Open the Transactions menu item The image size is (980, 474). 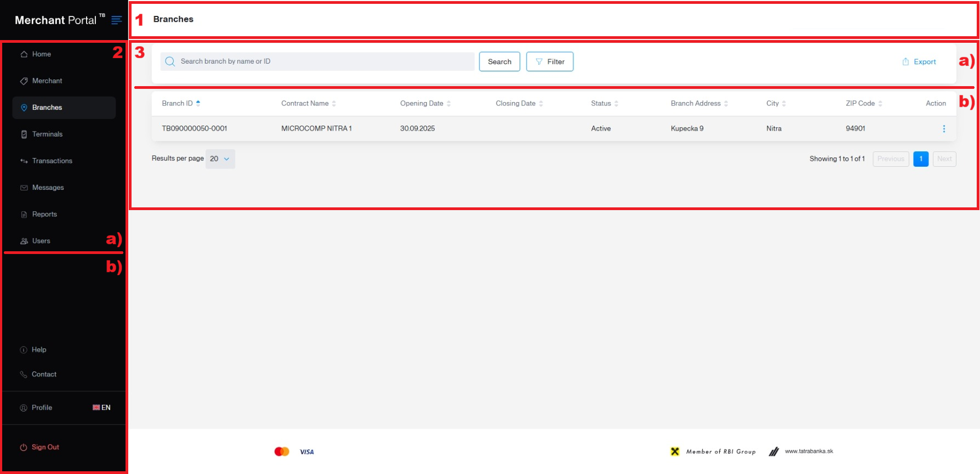[52, 161]
